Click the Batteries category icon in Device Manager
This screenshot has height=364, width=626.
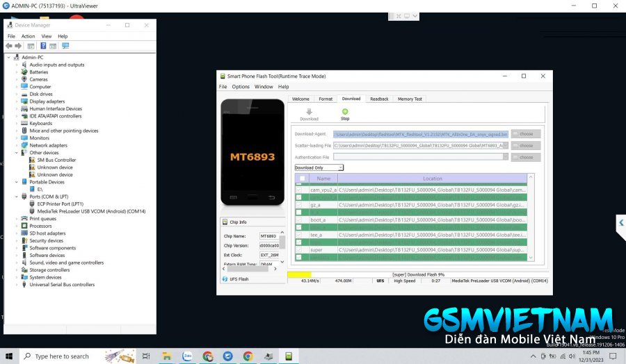24,72
